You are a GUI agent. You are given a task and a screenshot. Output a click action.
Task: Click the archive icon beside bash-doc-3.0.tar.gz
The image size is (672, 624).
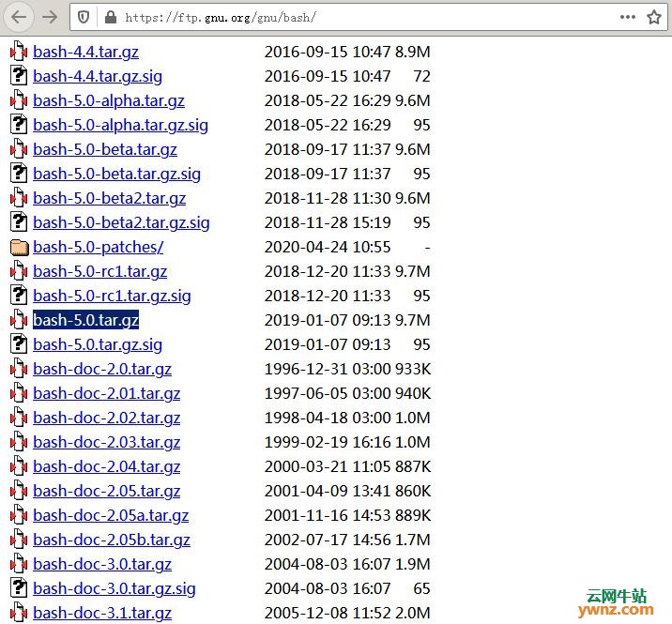pyautogui.click(x=19, y=565)
